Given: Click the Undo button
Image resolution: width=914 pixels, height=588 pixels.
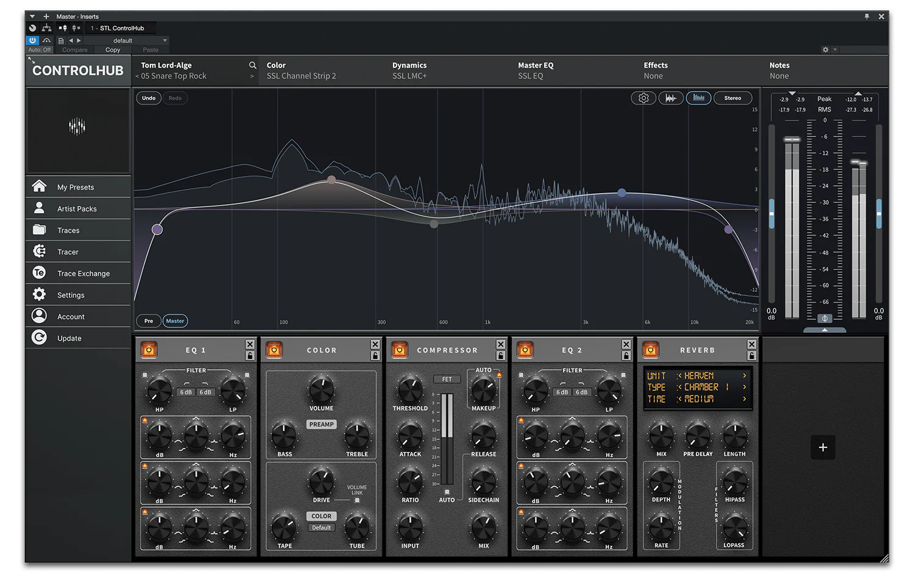Looking at the screenshot, I should click(x=149, y=98).
